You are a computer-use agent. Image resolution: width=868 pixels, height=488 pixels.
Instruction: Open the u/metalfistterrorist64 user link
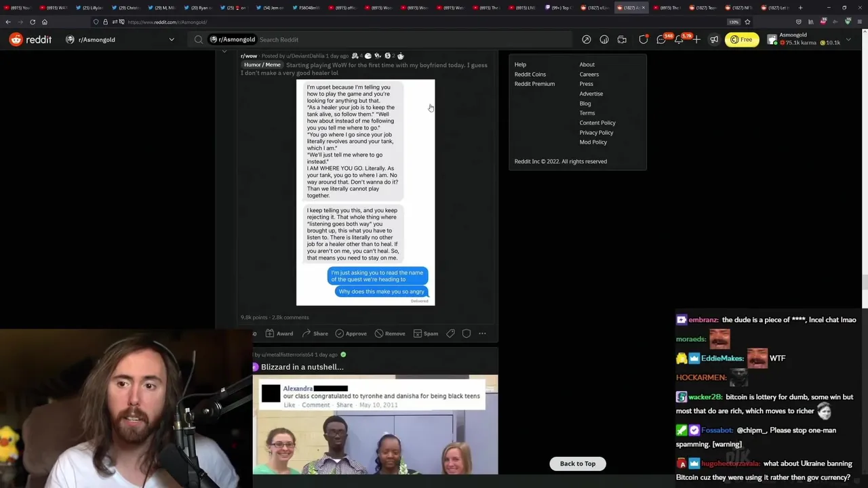tap(288, 354)
